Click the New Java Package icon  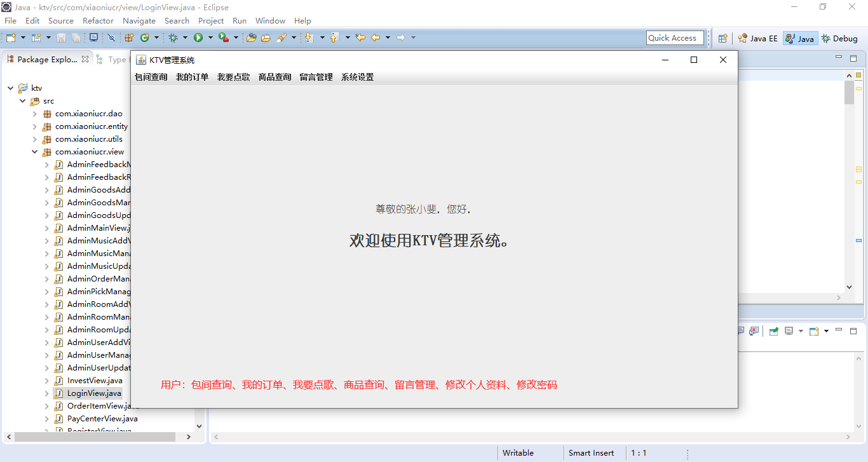(x=129, y=38)
